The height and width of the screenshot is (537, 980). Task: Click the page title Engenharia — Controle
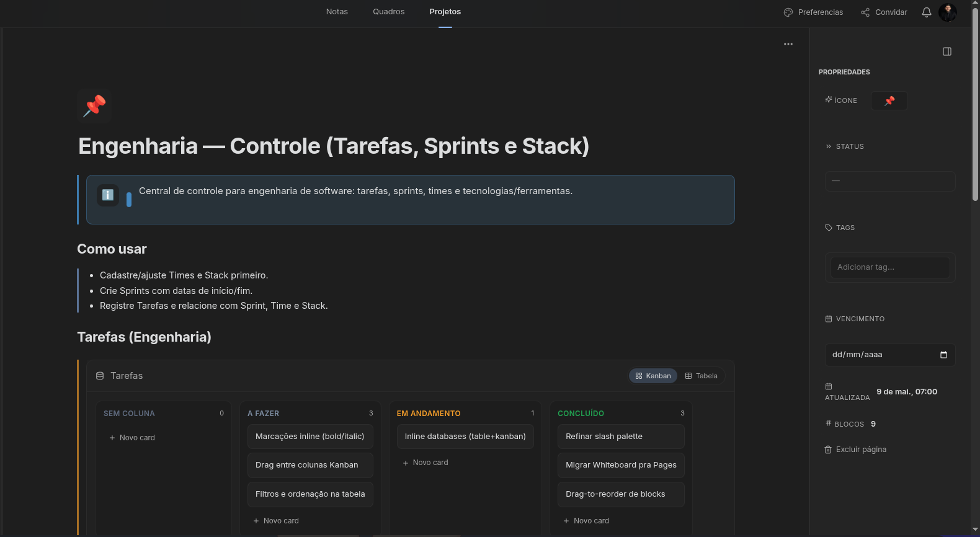(x=334, y=146)
